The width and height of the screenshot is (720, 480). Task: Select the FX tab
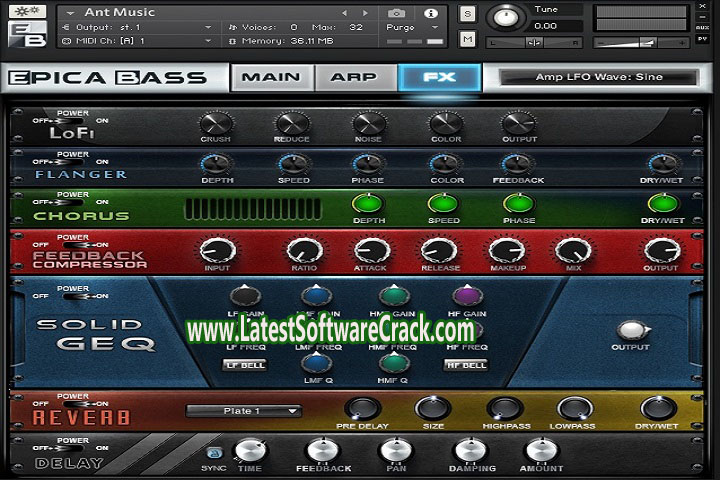(439, 77)
